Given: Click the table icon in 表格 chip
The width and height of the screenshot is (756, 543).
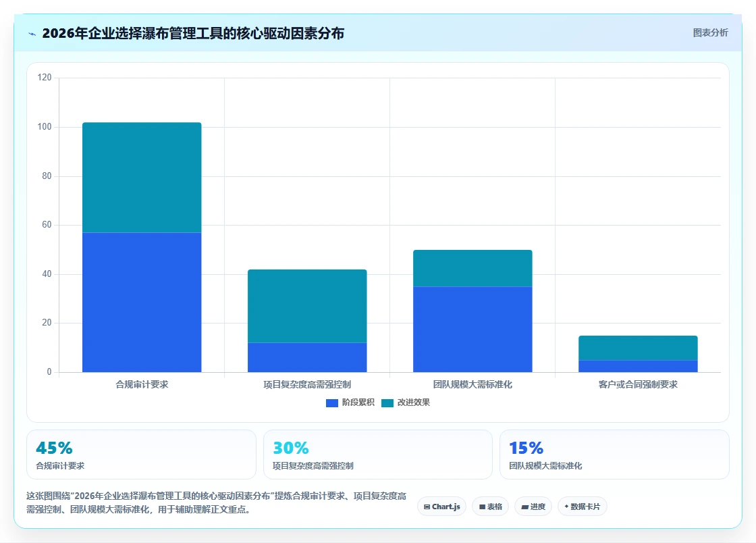Looking at the screenshot, I should point(482,507).
